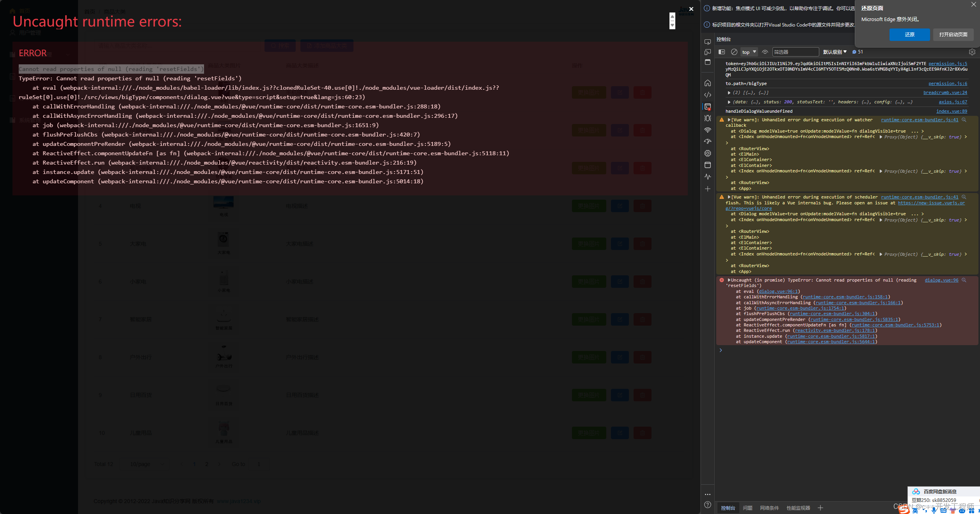Click the console prompt input line

click(847, 350)
